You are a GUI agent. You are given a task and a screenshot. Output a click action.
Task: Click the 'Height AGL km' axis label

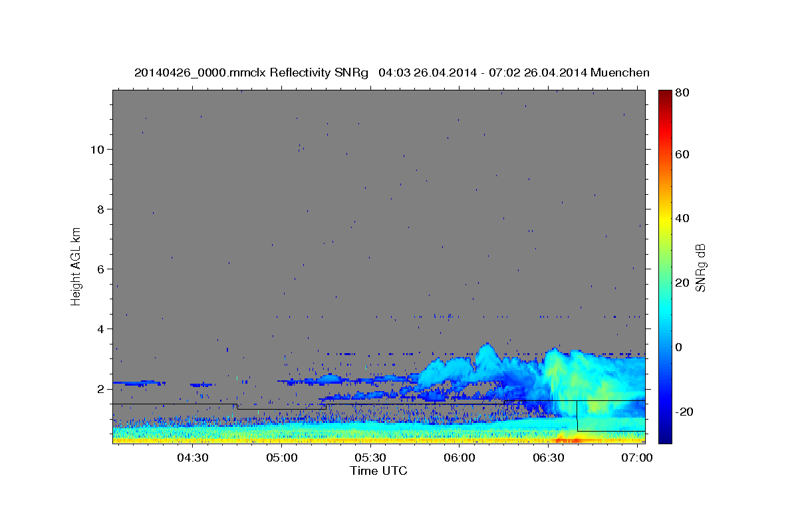(x=76, y=265)
